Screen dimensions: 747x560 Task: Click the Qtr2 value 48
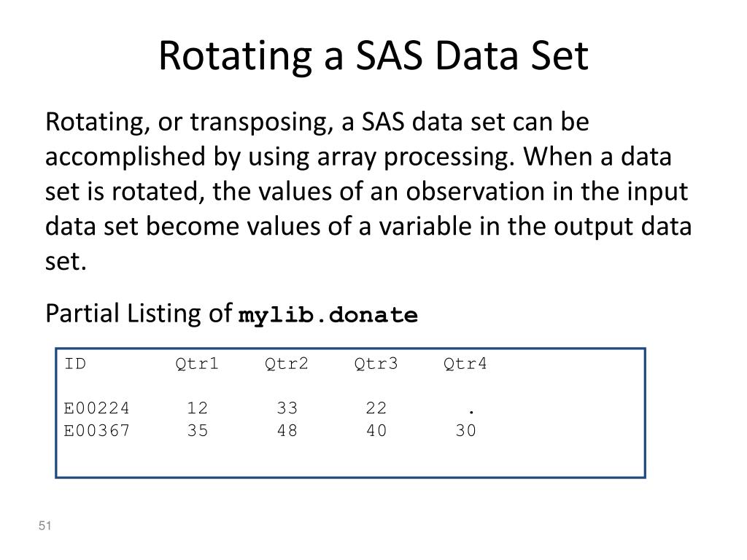coord(287,430)
